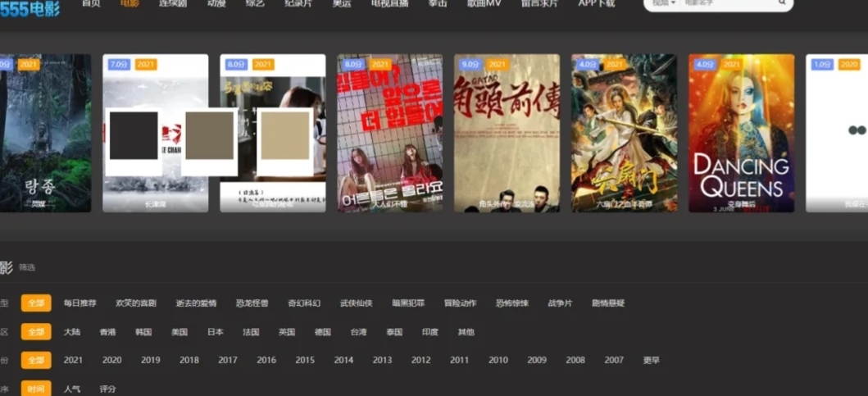This screenshot has width=868, height=396.
Task: Filter genre by 战争片
Action: pos(560,303)
